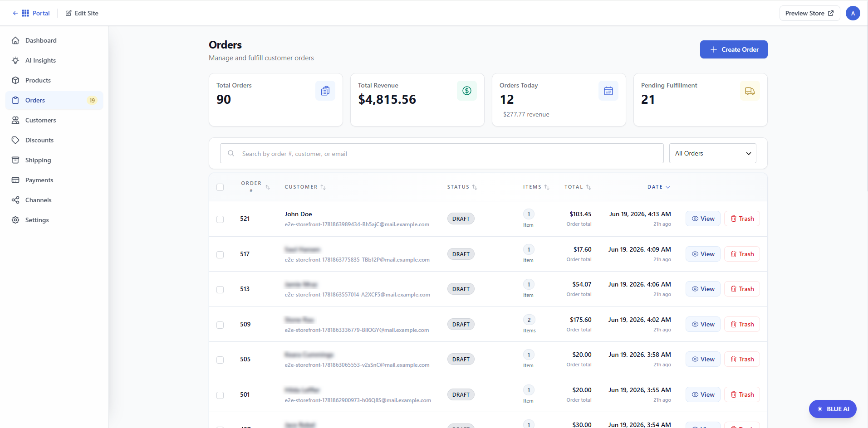868x428 pixels.
Task: Toggle the Date column sort chevron
Action: tap(668, 187)
